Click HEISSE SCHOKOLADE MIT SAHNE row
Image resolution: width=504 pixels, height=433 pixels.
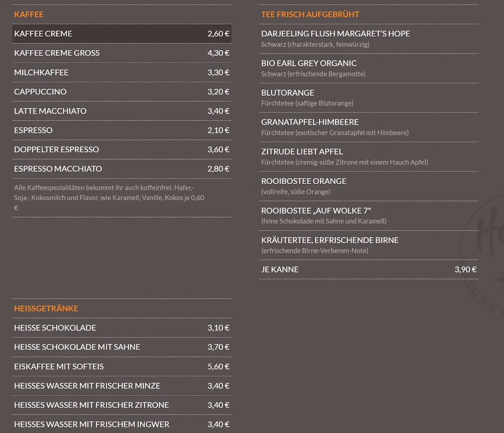click(x=122, y=347)
